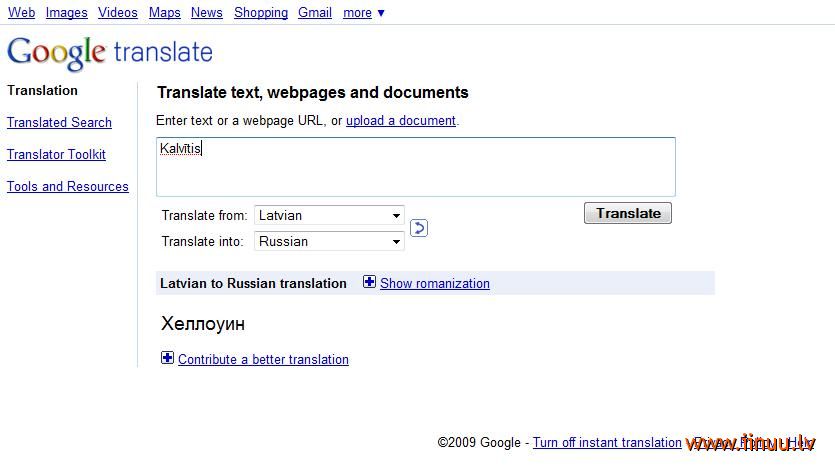The image size is (835, 475).
Task: Click into the text box containing Kalvītis
Action: (x=416, y=167)
